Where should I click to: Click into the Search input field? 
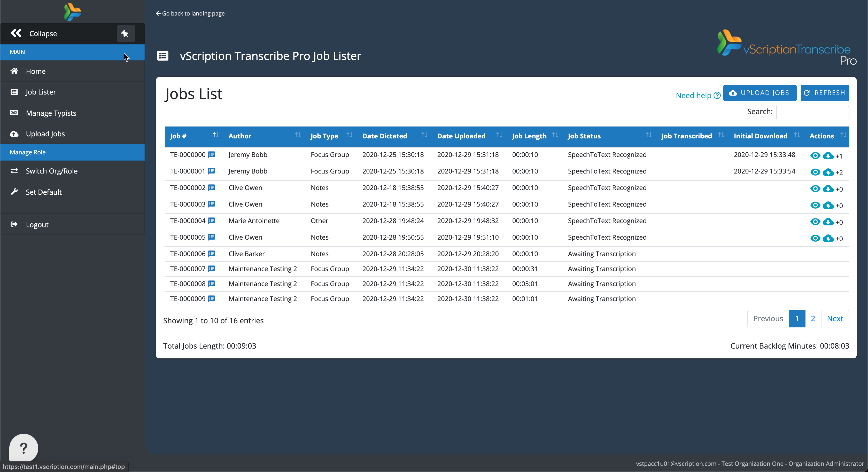tap(812, 112)
